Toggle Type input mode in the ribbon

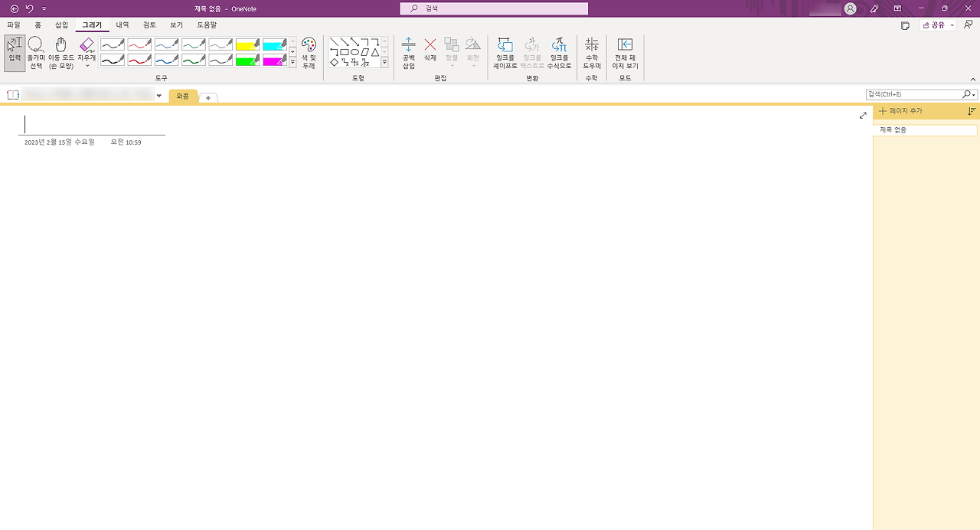tap(13, 52)
